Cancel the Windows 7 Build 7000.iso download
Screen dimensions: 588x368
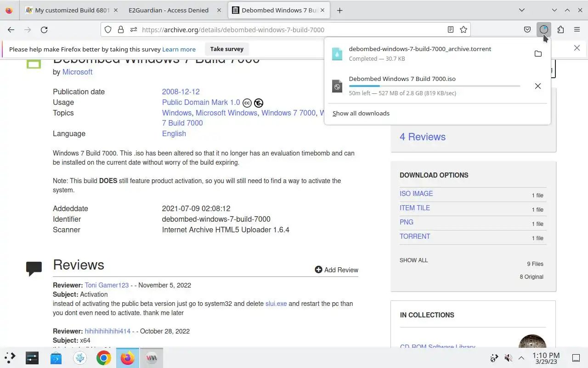[x=538, y=86]
